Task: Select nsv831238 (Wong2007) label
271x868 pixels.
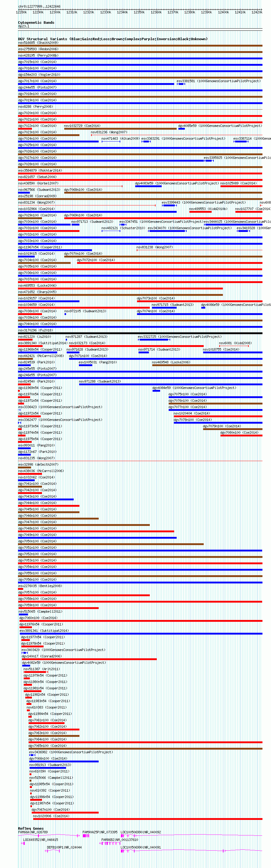Action: pyautogui.click(x=155, y=247)
